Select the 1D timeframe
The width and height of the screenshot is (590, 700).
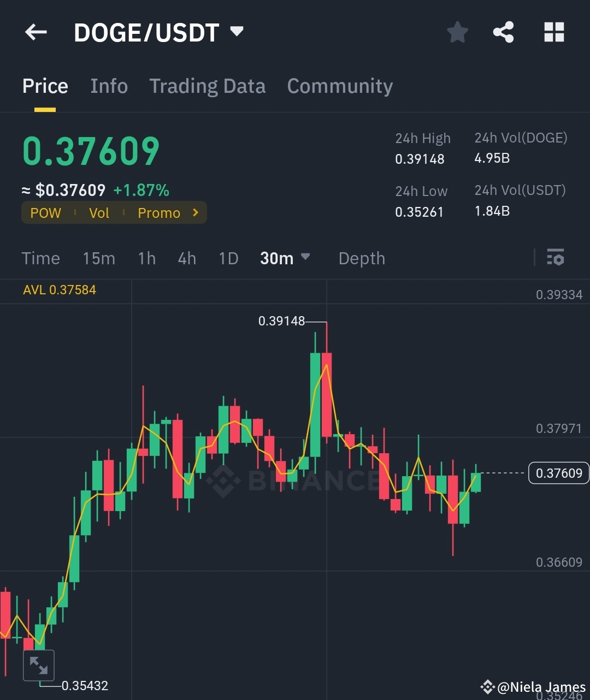[228, 258]
